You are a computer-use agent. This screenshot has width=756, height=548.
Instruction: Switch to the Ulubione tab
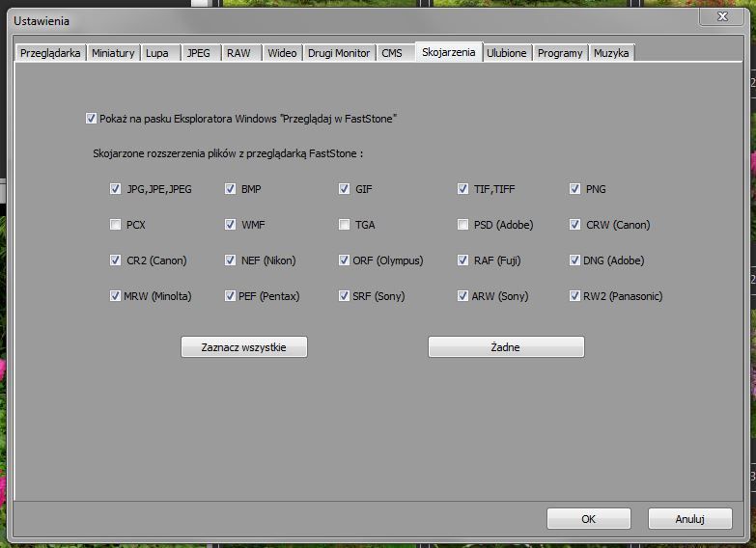click(507, 53)
